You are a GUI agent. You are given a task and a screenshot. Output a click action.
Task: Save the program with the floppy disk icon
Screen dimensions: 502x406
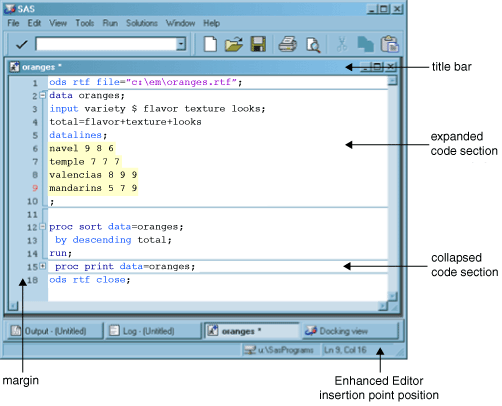[258, 44]
